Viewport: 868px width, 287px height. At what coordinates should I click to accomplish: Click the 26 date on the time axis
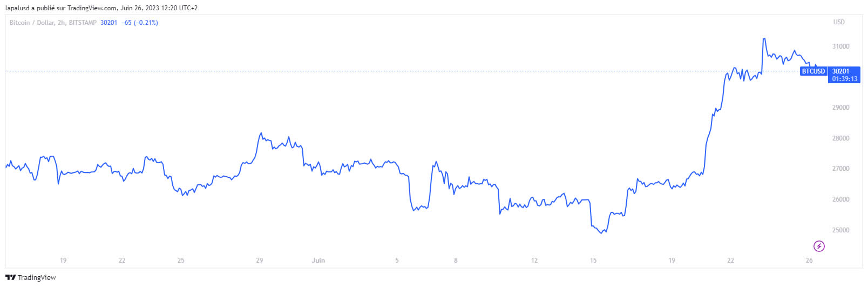click(x=809, y=261)
